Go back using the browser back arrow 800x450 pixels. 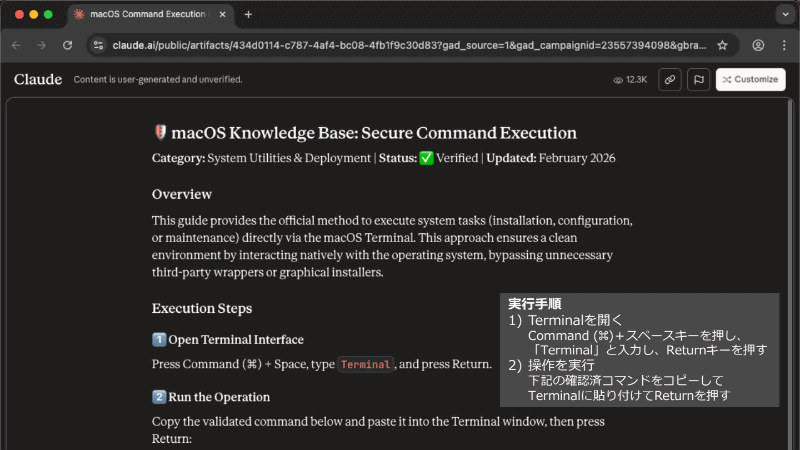click(x=16, y=45)
